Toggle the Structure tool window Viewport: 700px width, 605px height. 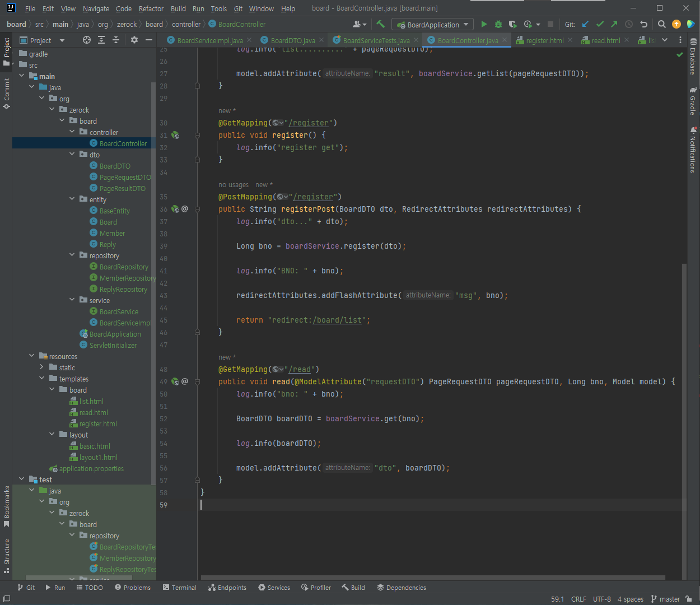pyautogui.click(x=7, y=556)
